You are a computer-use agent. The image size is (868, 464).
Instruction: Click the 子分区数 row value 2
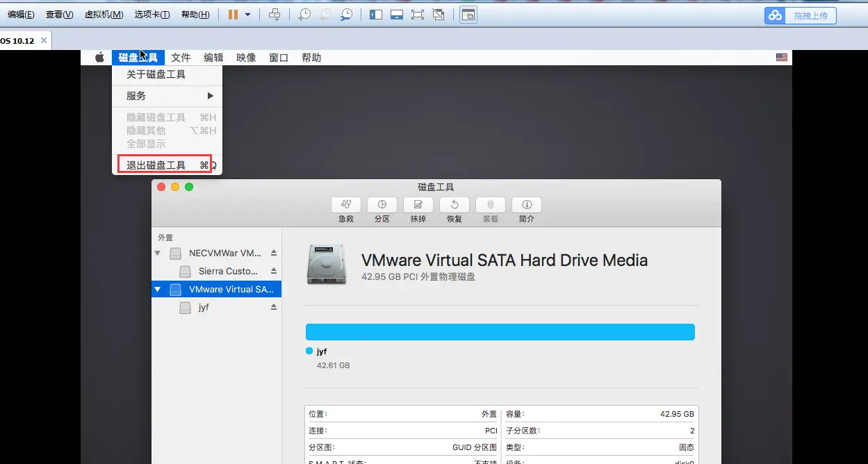(691, 431)
